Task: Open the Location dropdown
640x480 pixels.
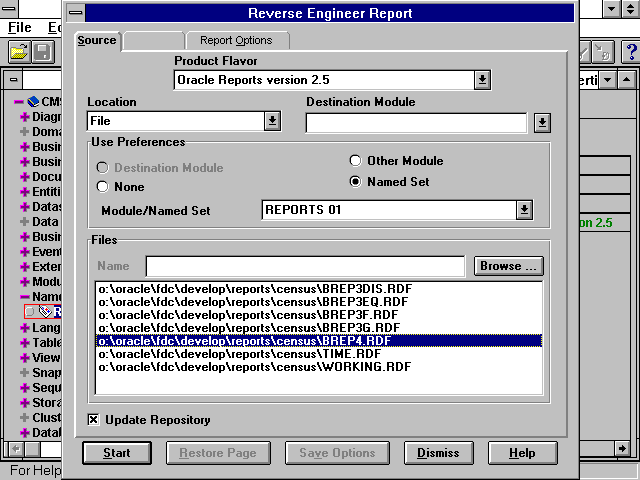Action: (272, 121)
